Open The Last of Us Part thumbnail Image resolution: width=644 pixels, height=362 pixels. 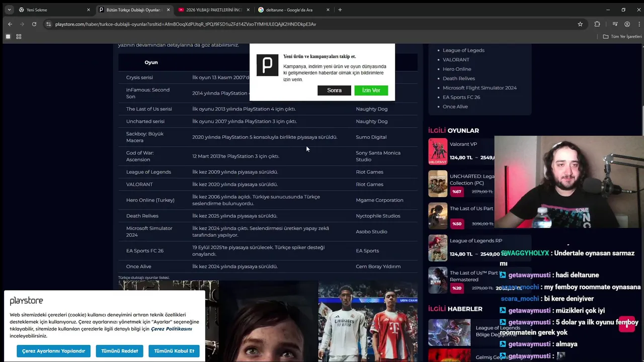438,216
